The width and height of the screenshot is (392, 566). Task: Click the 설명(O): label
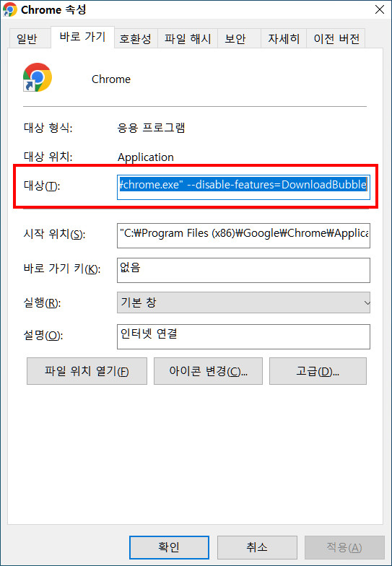tap(43, 335)
